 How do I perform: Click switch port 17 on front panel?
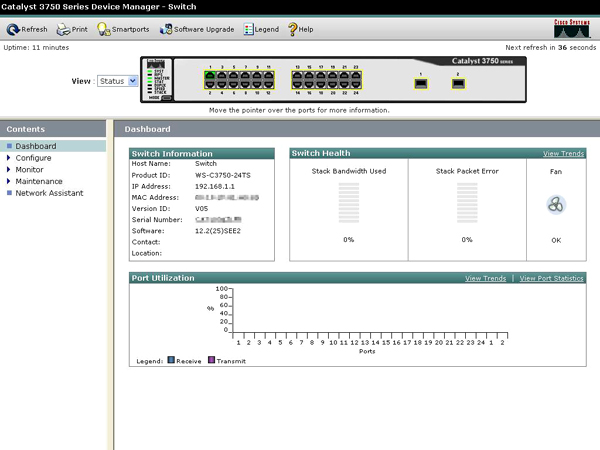321,75
